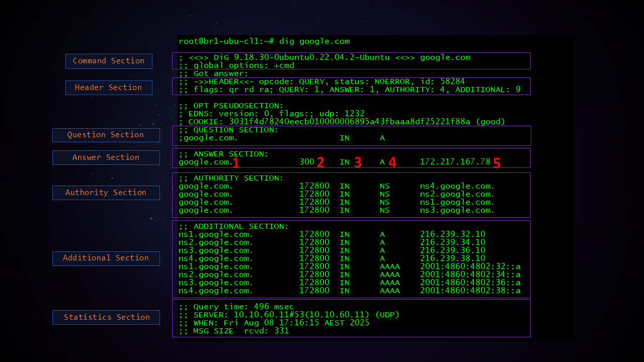
Task: Click 'ns2.google.com.' in the Authority NS records
Action: (458, 194)
